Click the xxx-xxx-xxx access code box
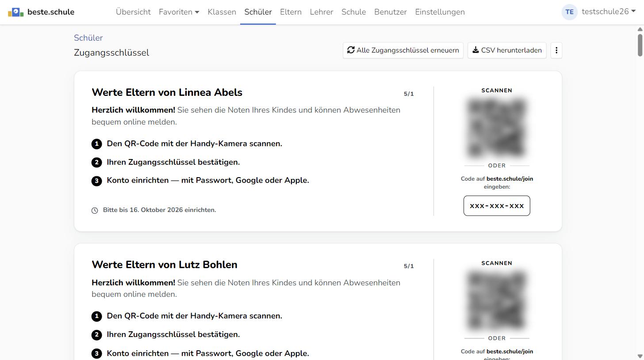The width and height of the screenshot is (644, 360). point(497,206)
